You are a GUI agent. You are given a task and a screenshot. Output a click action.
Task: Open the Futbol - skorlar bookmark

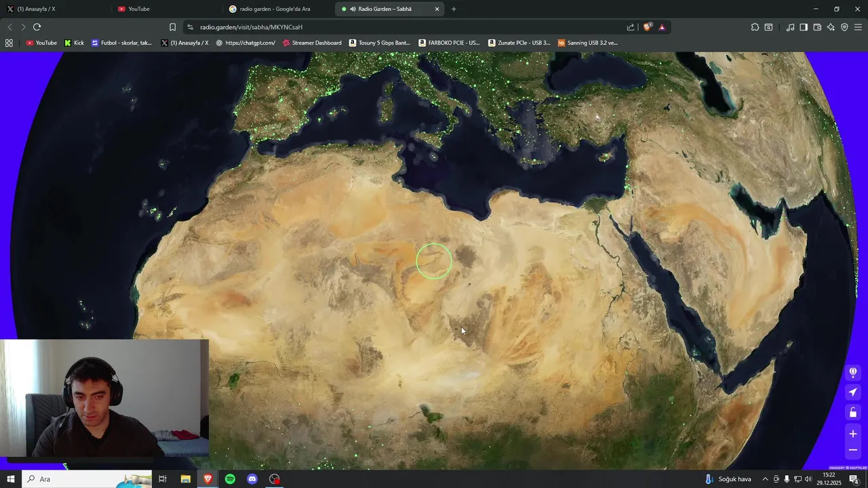click(121, 43)
